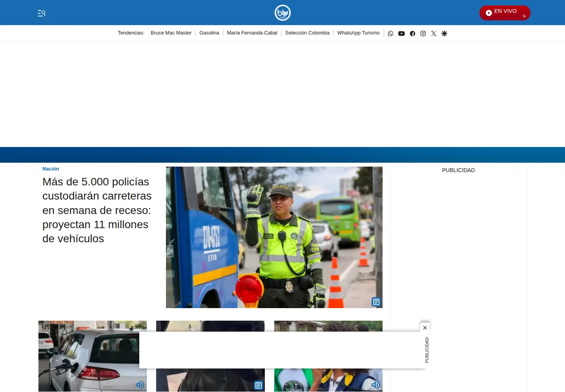Start the EN VIVO live stream
Screen dimensions: 565x392
click(x=505, y=13)
